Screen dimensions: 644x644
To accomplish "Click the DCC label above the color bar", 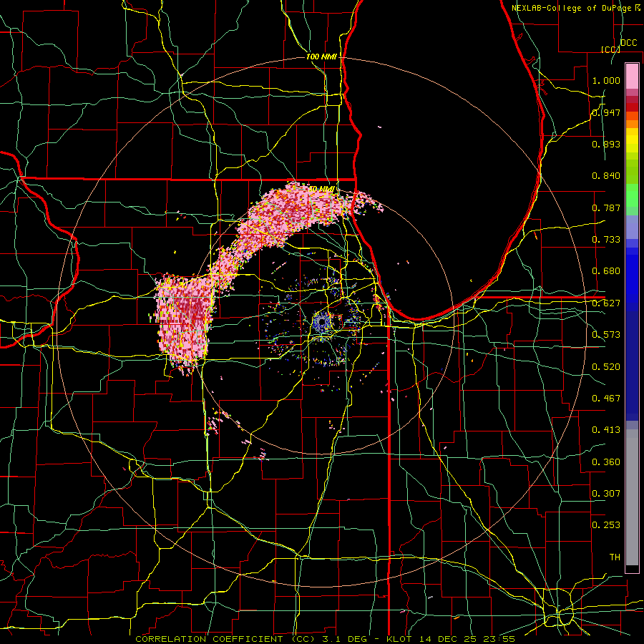I will [628, 43].
